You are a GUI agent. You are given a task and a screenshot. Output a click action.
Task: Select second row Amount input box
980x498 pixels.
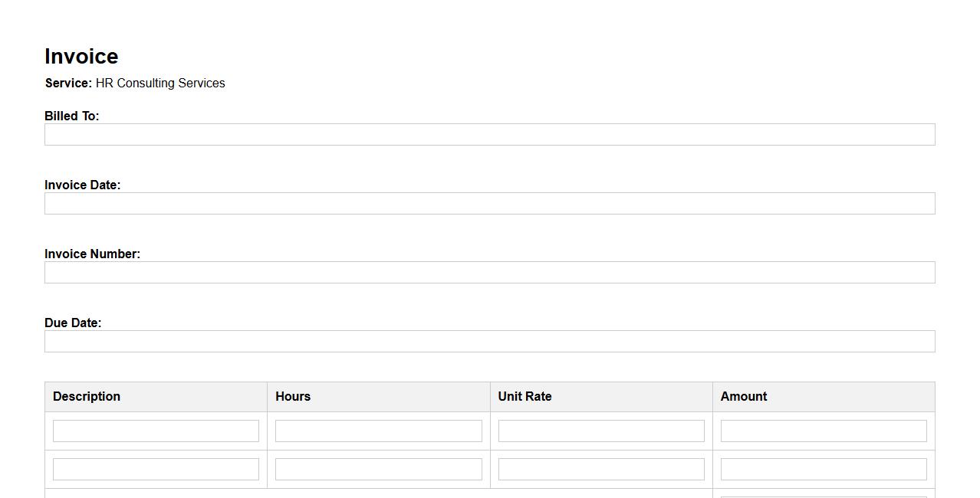(x=823, y=470)
